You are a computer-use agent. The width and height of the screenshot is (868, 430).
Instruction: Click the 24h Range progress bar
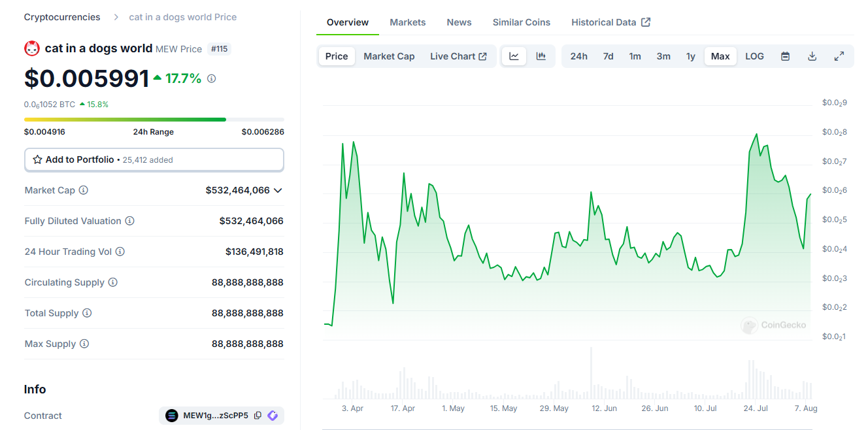tap(154, 120)
